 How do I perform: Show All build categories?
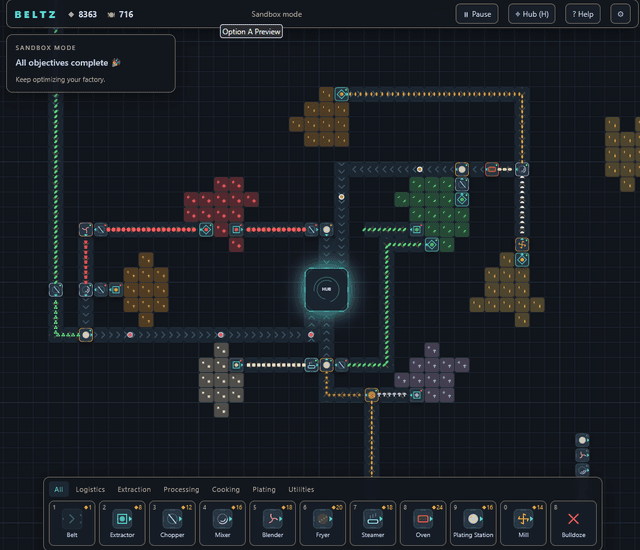tap(59, 489)
